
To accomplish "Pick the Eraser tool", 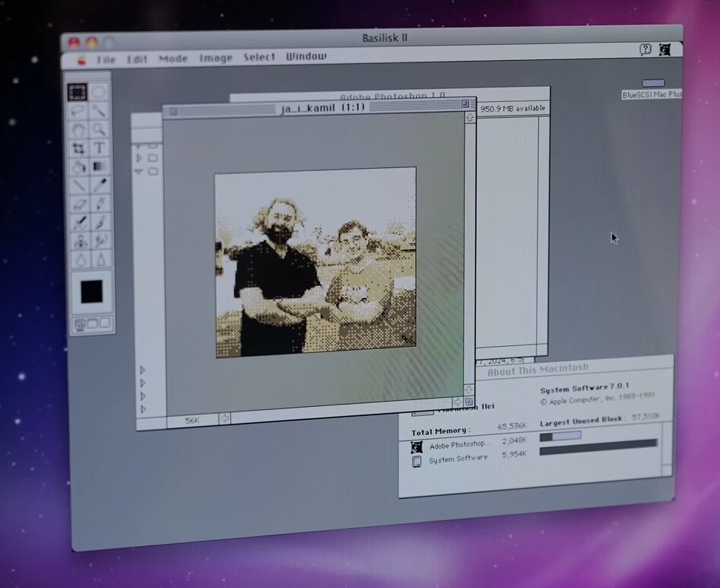I will (79, 205).
